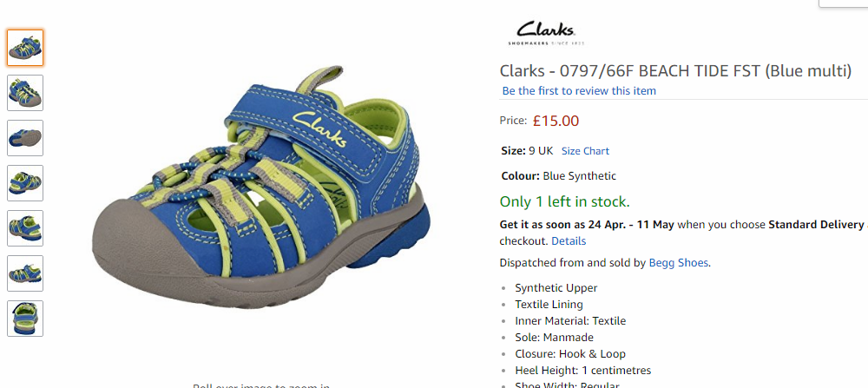Screen dimensions: 868x388
Task: View delivery Details link
Action: coord(569,241)
